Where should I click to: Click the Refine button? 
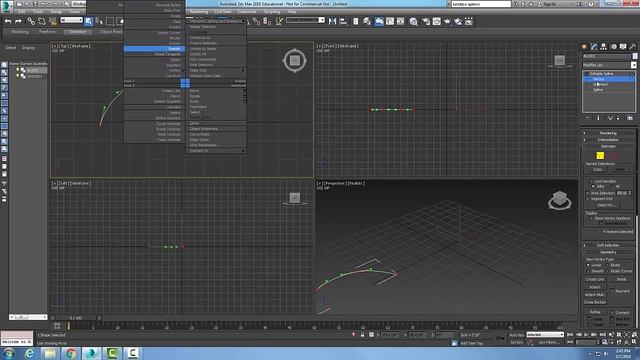595,312
